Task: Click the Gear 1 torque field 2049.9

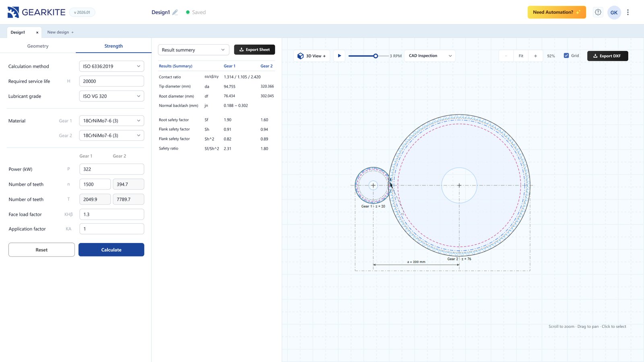Action: click(x=95, y=200)
